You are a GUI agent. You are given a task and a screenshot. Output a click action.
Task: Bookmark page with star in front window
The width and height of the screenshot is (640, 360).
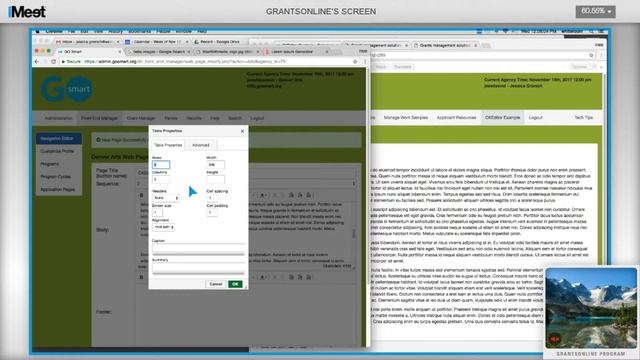click(x=355, y=61)
